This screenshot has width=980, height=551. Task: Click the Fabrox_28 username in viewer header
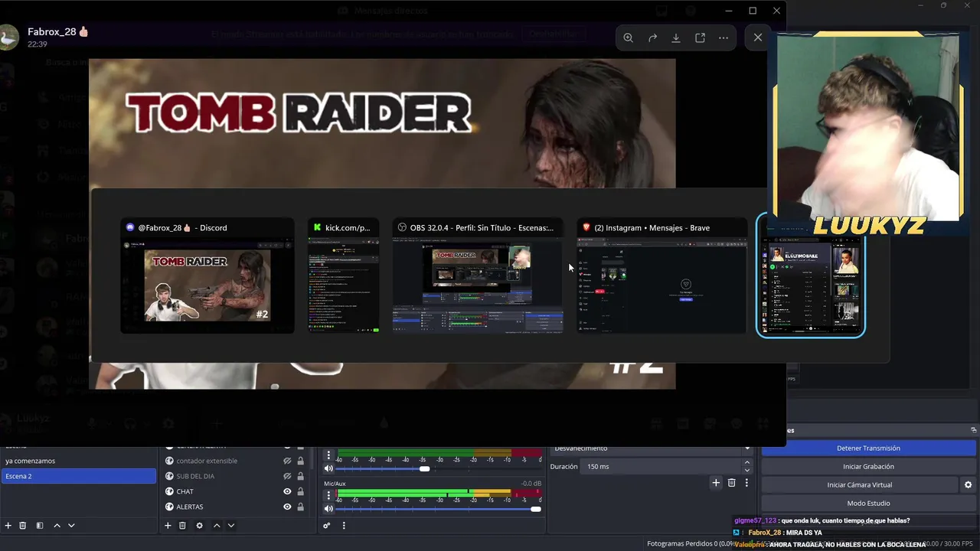tap(51, 31)
